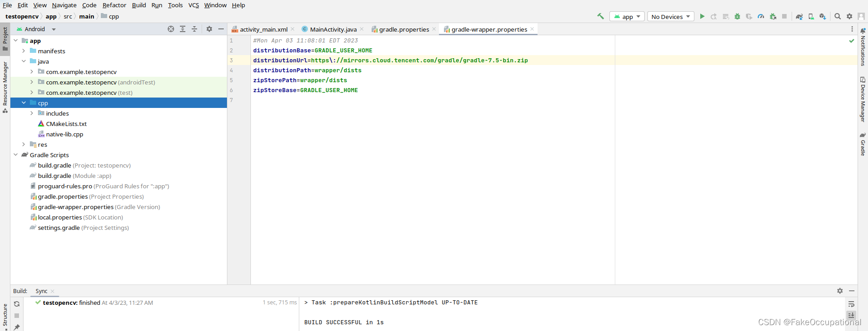The height and width of the screenshot is (331, 868).
Task: Open the app run configuration dropdown
Action: coord(627,17)
